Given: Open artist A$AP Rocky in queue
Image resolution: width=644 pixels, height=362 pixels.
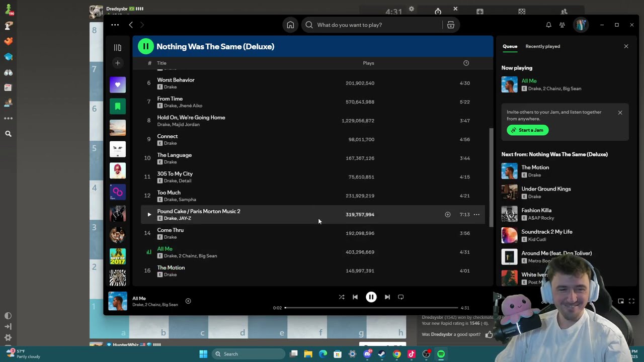Looking at the screenshot, I should point(541,218).
